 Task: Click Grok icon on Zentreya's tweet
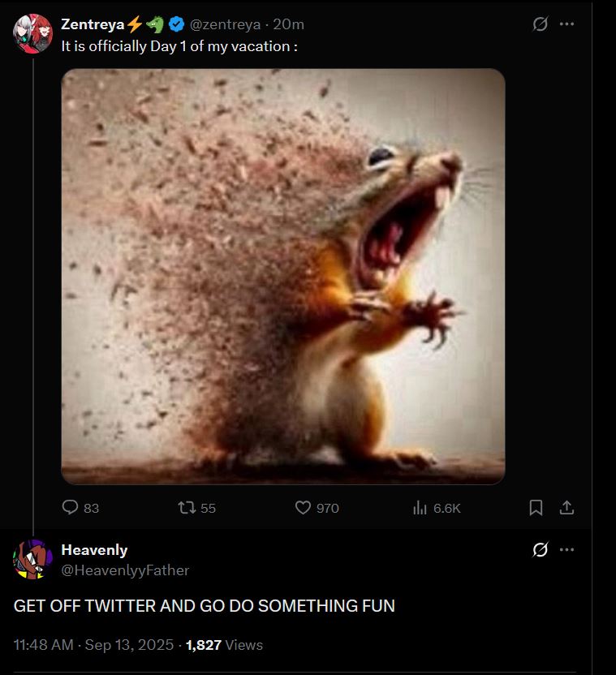click(x=540, y=24)
